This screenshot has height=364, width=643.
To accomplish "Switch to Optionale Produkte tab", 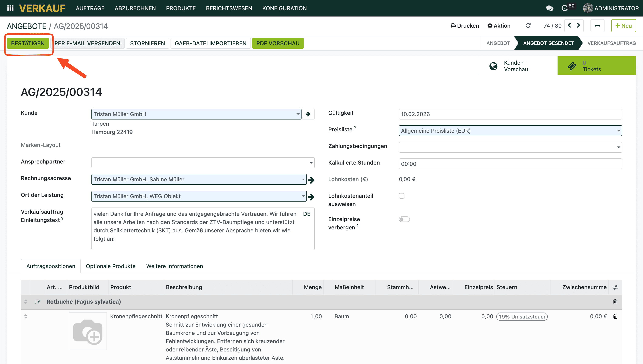I will [111, 266].
